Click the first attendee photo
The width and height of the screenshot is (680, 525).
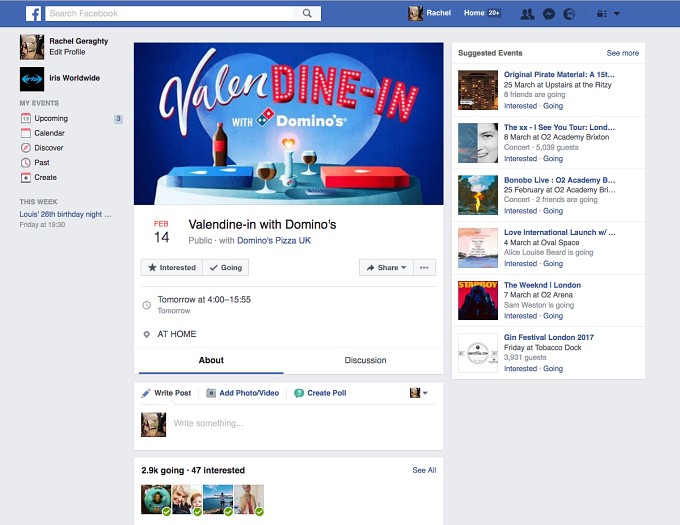[x=156, y=499]
